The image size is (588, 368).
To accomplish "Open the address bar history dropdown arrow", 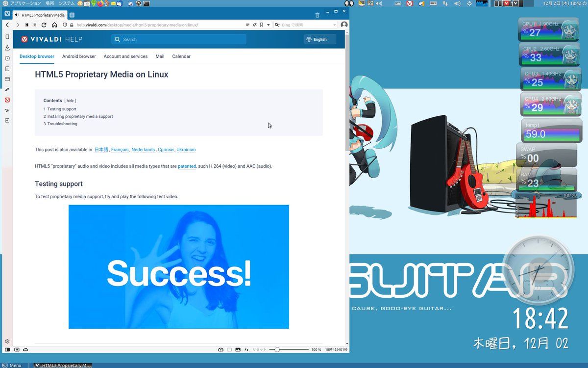I will click(x=268, y=25).
